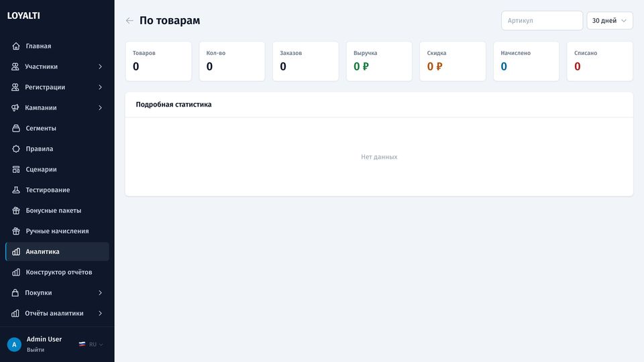
Task: Click the Аналитика bar chart icon
Action: 16,251
